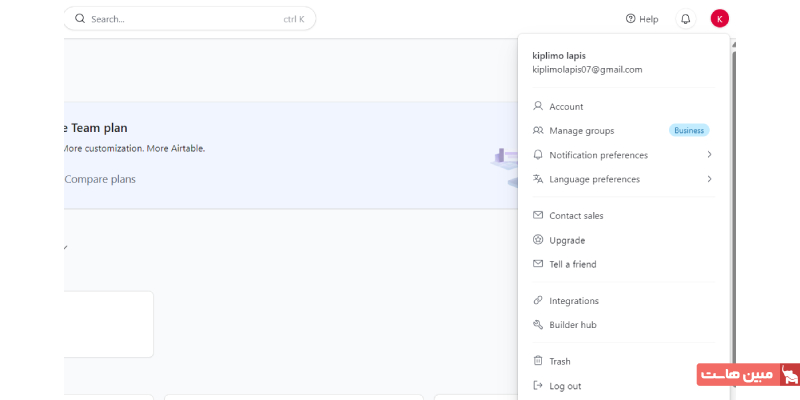
Task: Click the Builder hub tools icon
Action: 538,325
